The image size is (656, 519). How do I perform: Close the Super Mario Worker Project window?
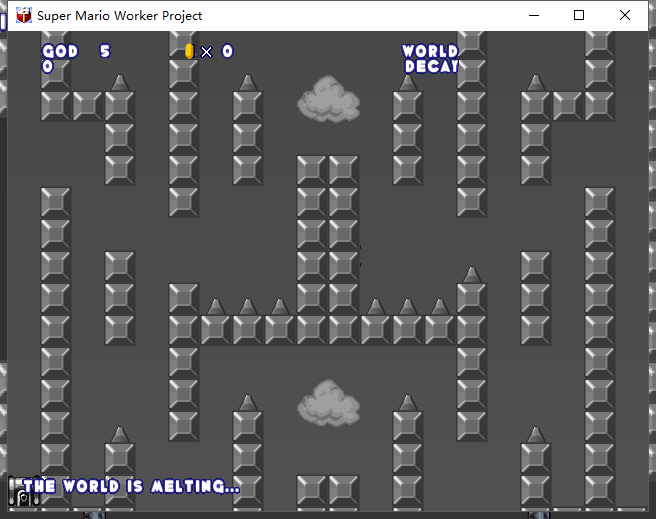[x=625, y=15]
